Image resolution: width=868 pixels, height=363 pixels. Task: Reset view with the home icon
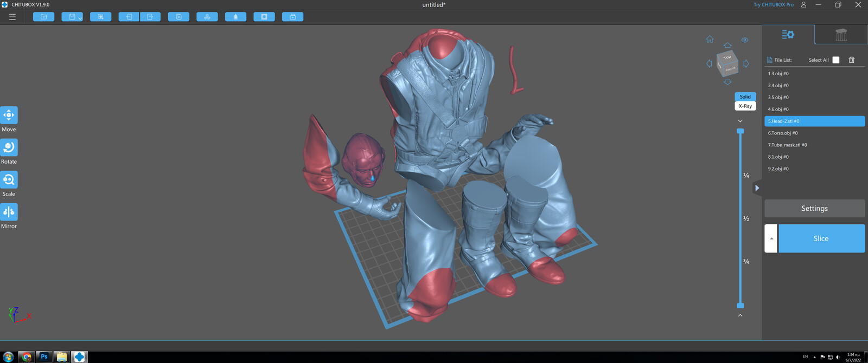pos(710,39)
